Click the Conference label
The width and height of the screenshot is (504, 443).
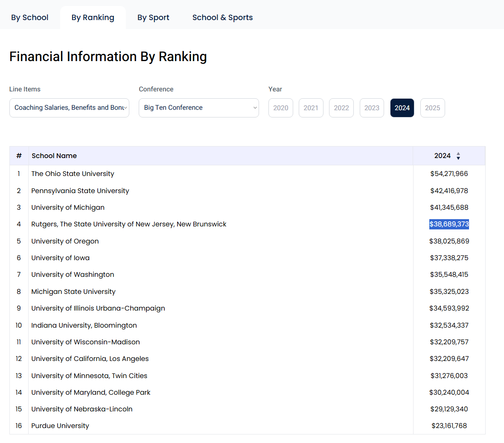156,89
